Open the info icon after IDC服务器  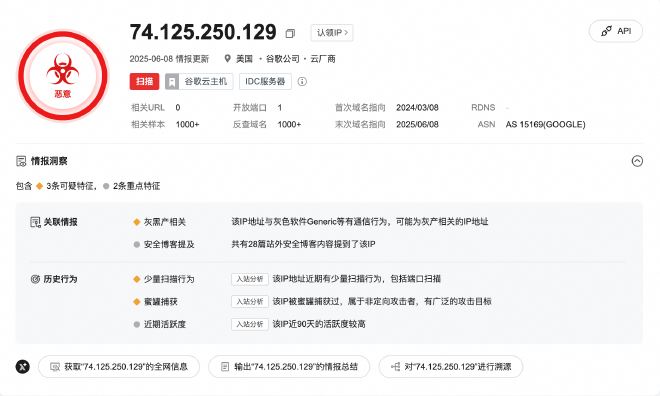302,82
